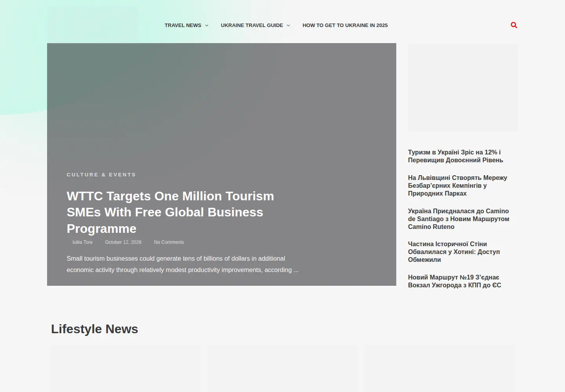Expand the Ukraine Travel Guide chevron

288,25
